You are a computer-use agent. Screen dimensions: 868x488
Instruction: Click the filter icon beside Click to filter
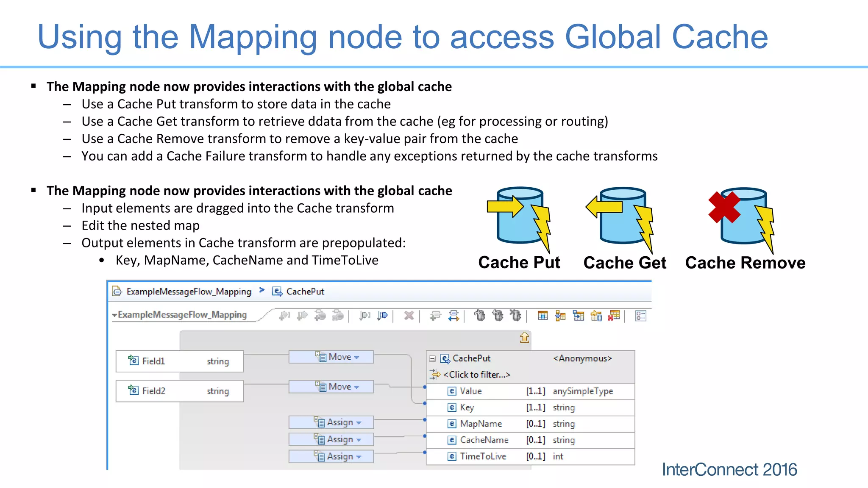[x=435, y=374]
